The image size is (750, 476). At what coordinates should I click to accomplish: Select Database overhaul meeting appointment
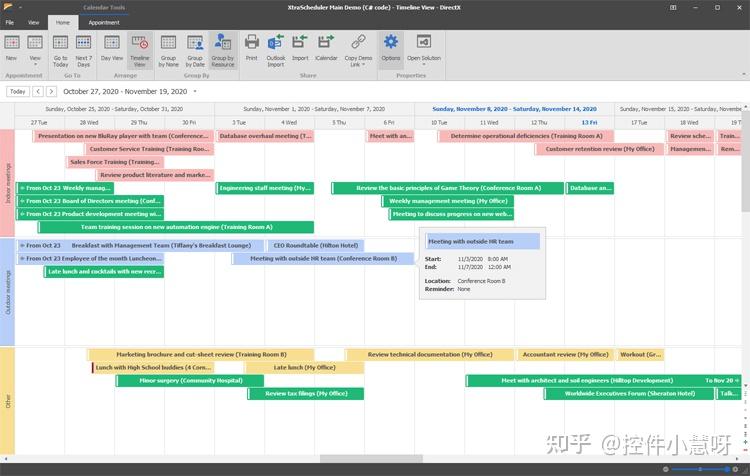(x=265, y=136)
